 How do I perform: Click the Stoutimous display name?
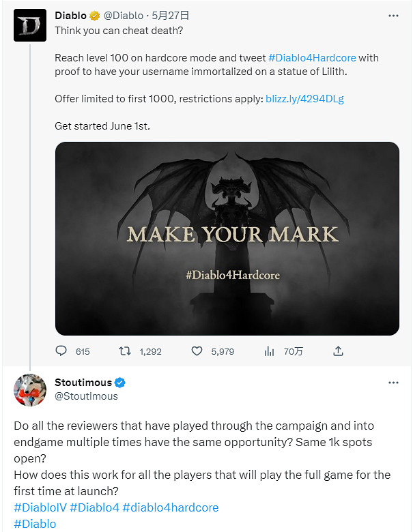tap(83, 383)
